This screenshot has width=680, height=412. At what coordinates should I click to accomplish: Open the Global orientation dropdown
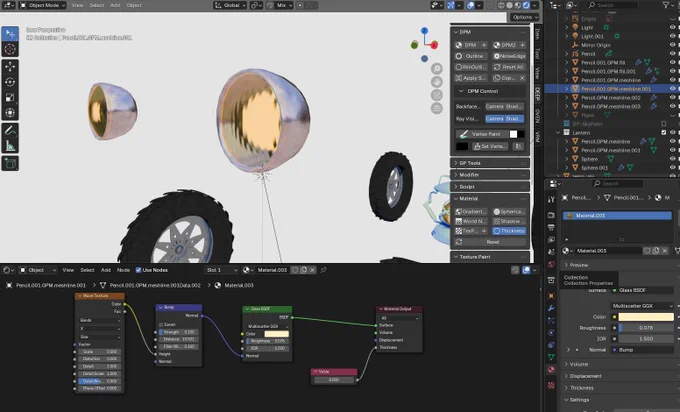click(230, 5)
